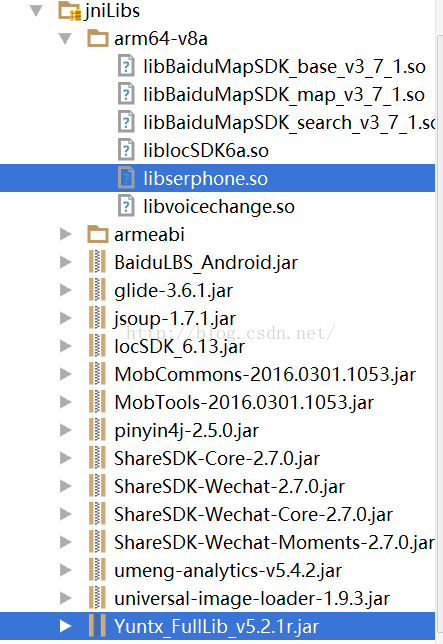Click glide-3.6.1.jar archive icon

pos(97,290)
